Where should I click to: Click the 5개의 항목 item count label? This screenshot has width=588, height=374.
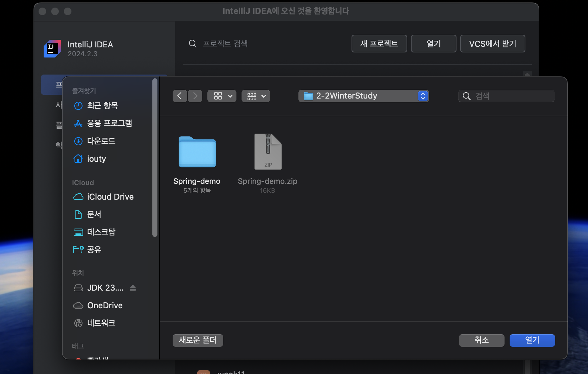pyautogui.click(x=197, y=190)
